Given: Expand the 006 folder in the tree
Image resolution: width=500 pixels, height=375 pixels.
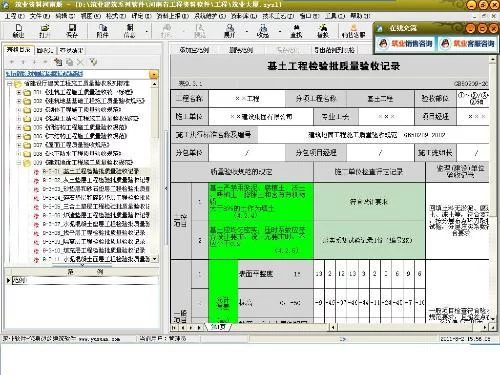Looking at the screenshot, I should pos(19,136).
